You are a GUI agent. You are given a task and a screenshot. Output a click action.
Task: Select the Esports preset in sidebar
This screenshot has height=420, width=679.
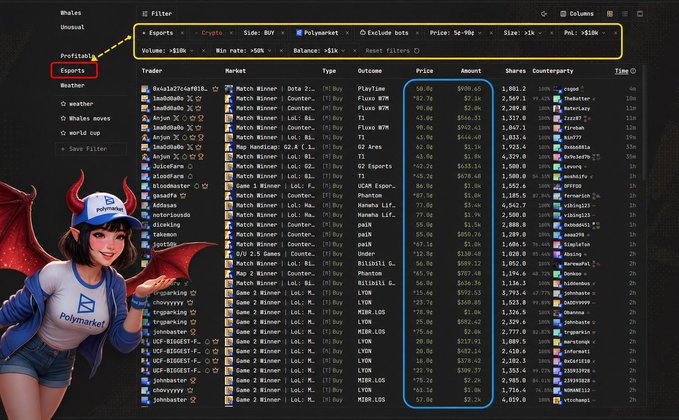[72, 71]
